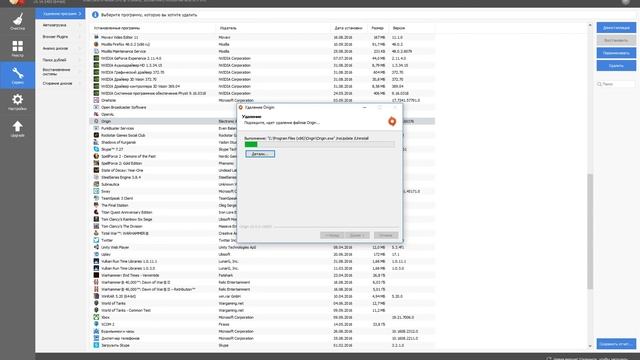Open the Settings gear icon in sidebar

tap(18, 100)
